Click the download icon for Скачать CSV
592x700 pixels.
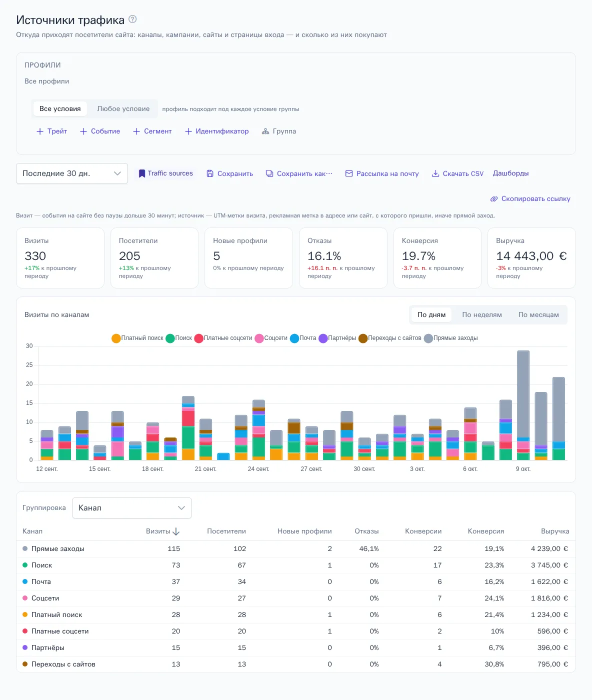435,173
